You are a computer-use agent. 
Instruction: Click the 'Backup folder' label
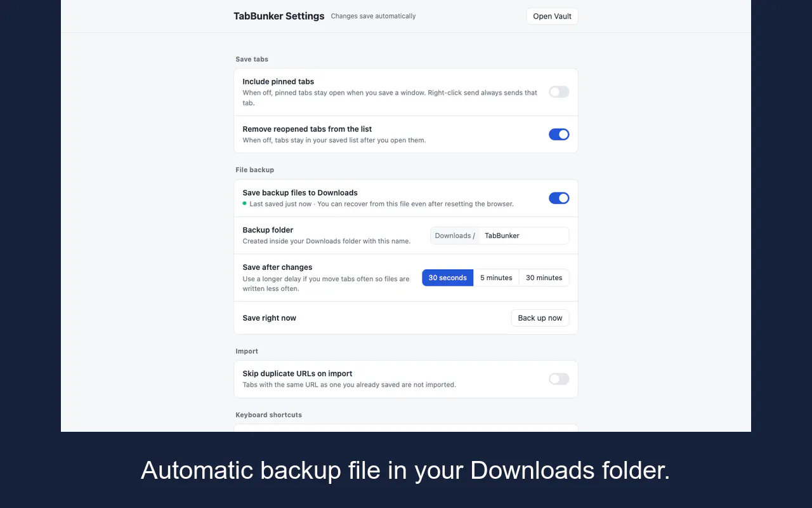[x=268, y=230]
